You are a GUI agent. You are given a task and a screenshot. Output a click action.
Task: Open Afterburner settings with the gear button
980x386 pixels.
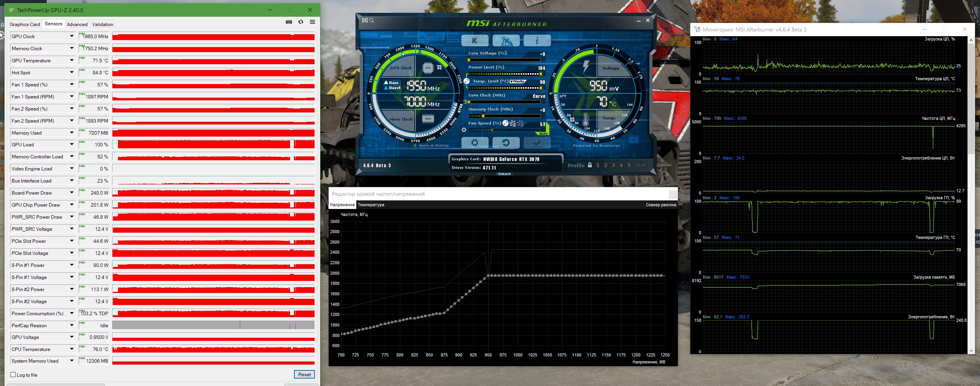(475, 143)
